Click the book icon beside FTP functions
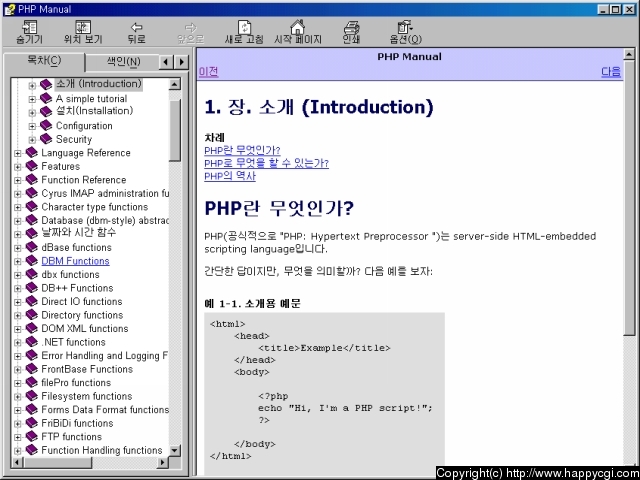Screen dimensions: 640x480 (x=31, y=436)
